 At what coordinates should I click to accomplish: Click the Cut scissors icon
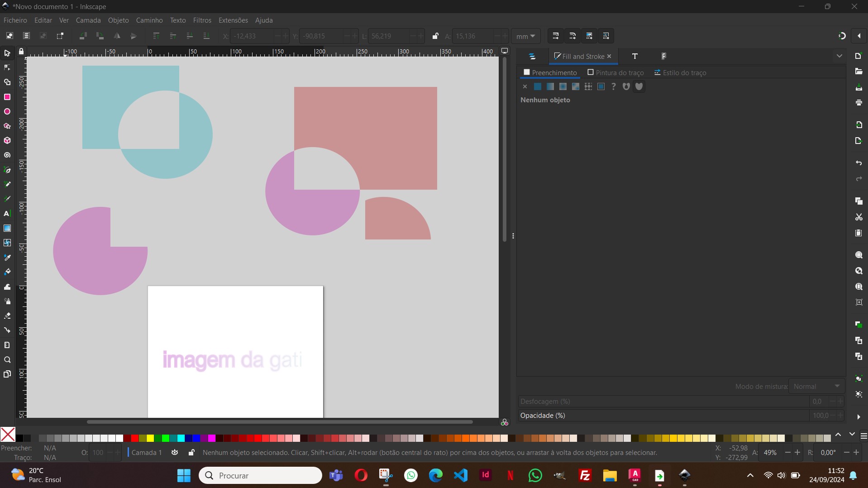click(x=858, y=217)
